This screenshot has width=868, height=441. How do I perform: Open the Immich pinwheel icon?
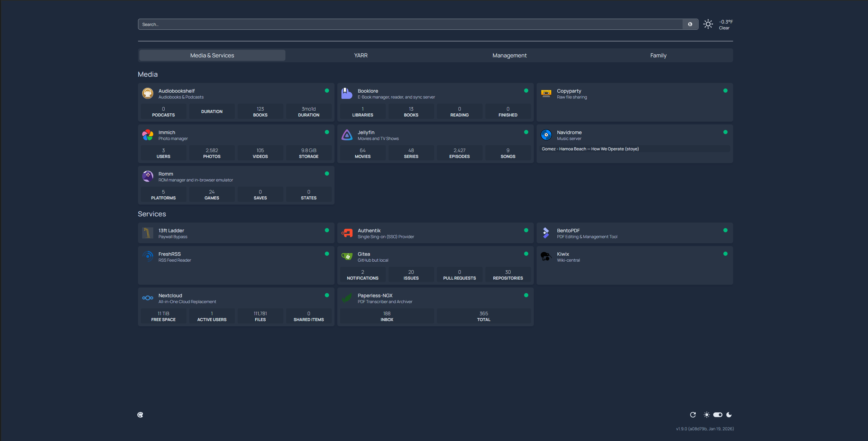click(148, 135)
